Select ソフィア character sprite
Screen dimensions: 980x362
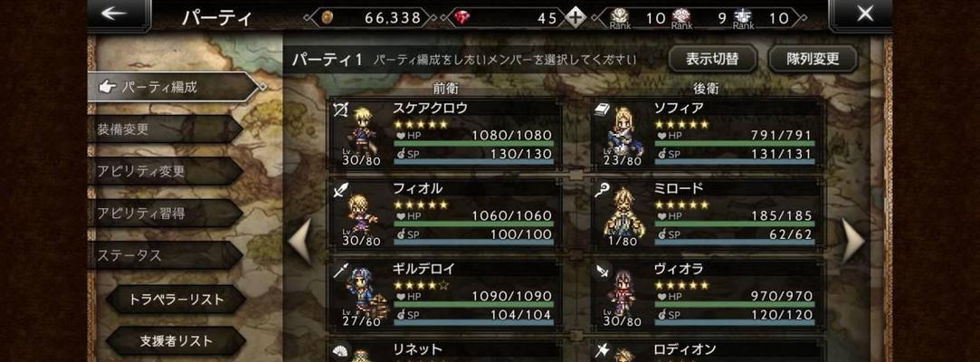[623, 133]
